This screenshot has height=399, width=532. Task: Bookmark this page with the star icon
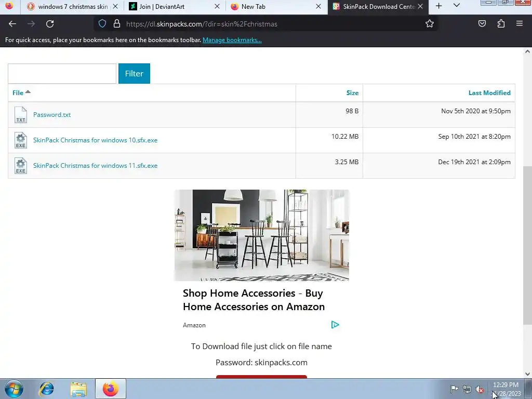(x=430, y=24)
